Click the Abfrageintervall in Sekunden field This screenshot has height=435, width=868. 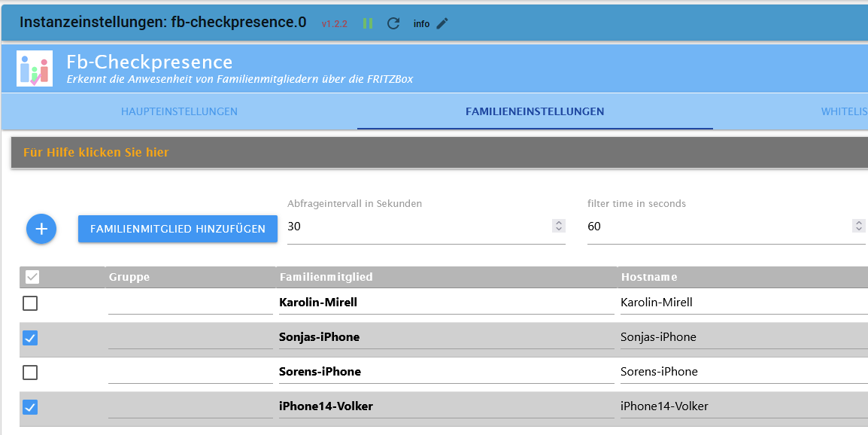click(x=417, y=227)
